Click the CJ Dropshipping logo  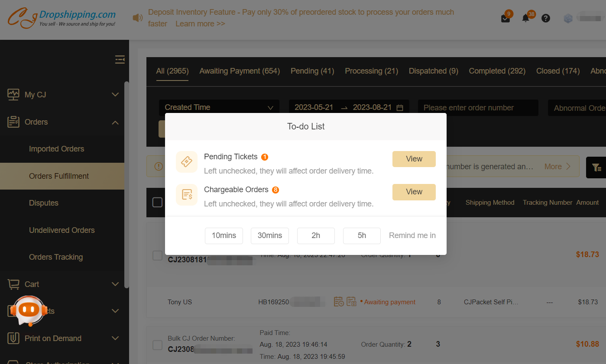[x=62, y=18]
